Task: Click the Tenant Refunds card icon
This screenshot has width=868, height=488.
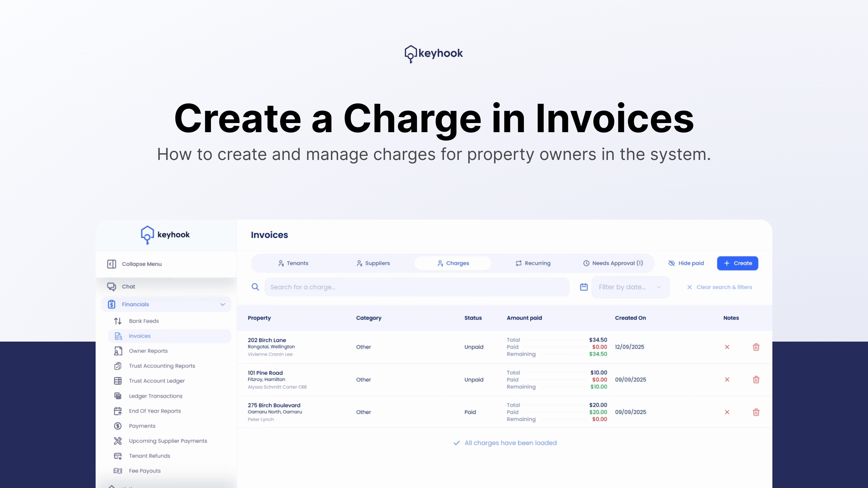Action: (118, 456)
